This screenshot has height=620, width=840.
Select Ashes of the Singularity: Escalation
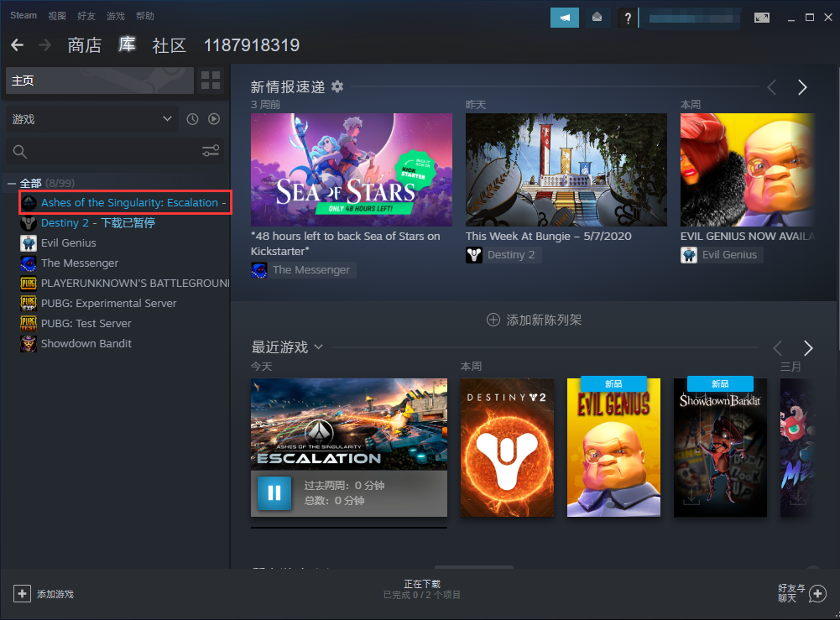pos(125,202)
